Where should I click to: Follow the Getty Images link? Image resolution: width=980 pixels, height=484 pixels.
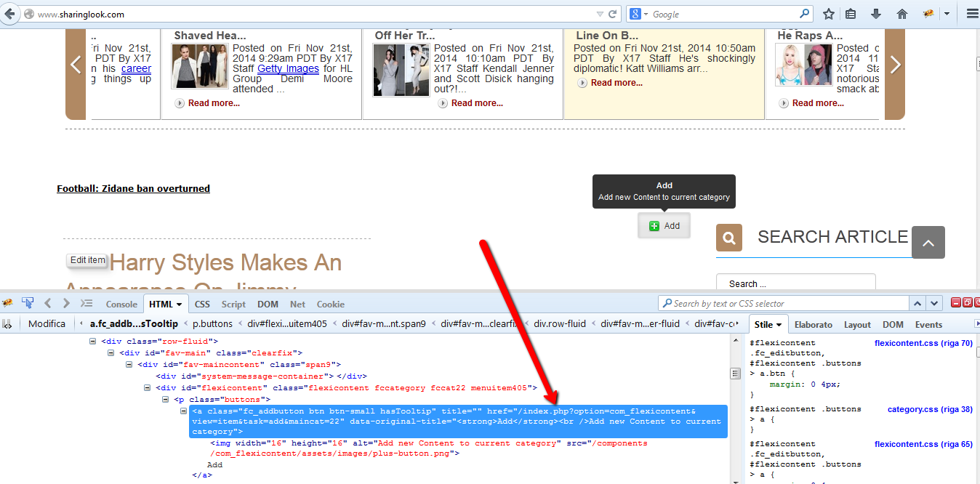288,68
